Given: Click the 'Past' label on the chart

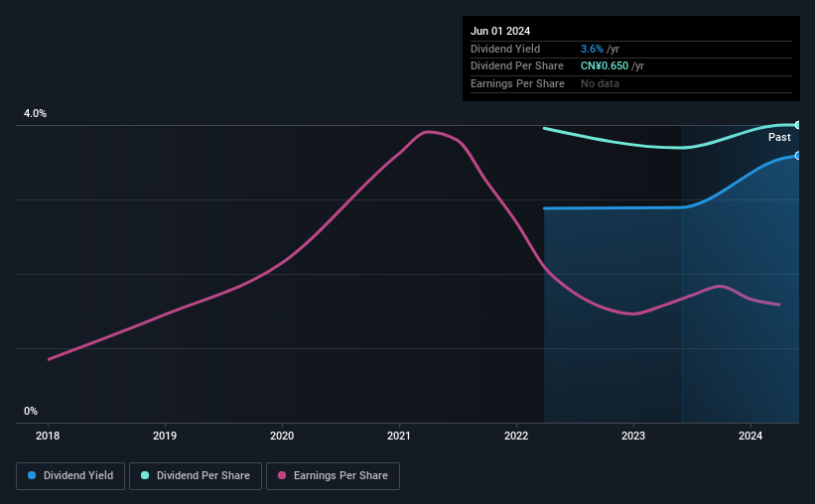Looking at the screenshot, I should pos(779,137).
